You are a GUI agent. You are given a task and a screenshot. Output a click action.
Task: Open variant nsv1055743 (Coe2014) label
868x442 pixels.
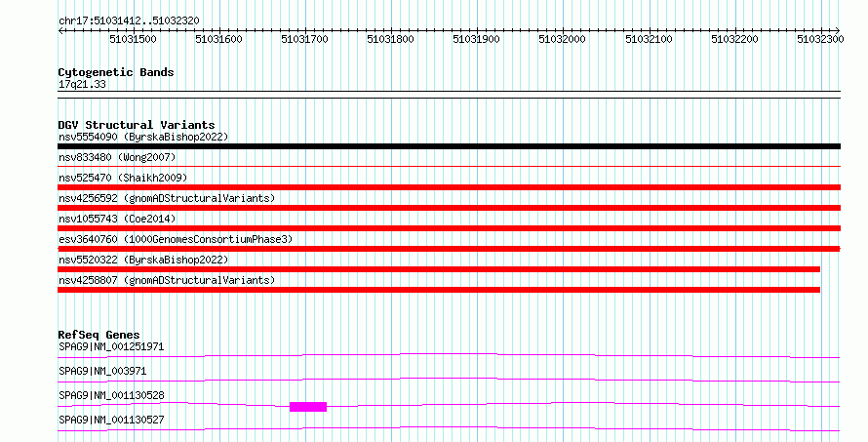point(117,219)
